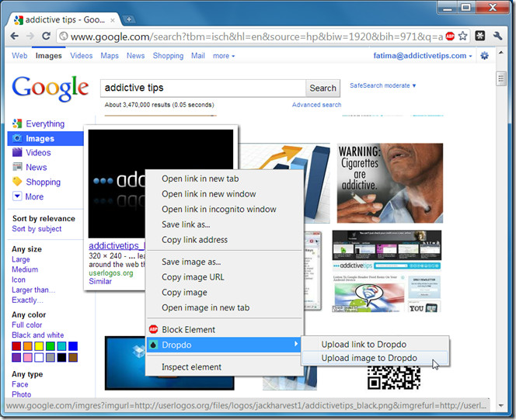Open the 'more' dropdown in top navigation
This screenshot has height=420, width=516.
224,56
